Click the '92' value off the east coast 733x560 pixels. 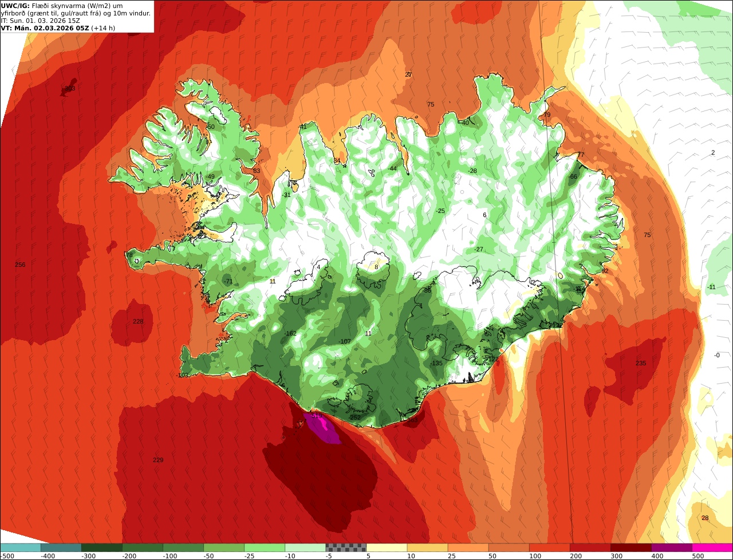coord(604,270)
